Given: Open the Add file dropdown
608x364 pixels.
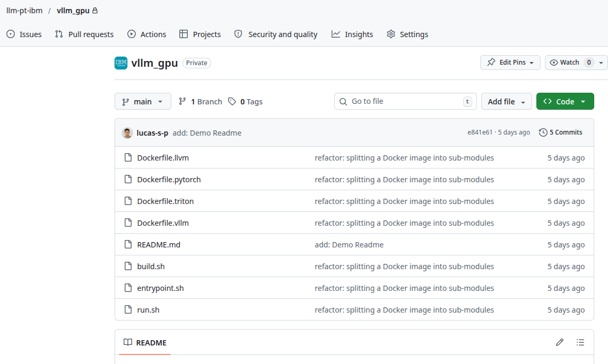Looking at the screenshot, I should [x=507, y=101].
